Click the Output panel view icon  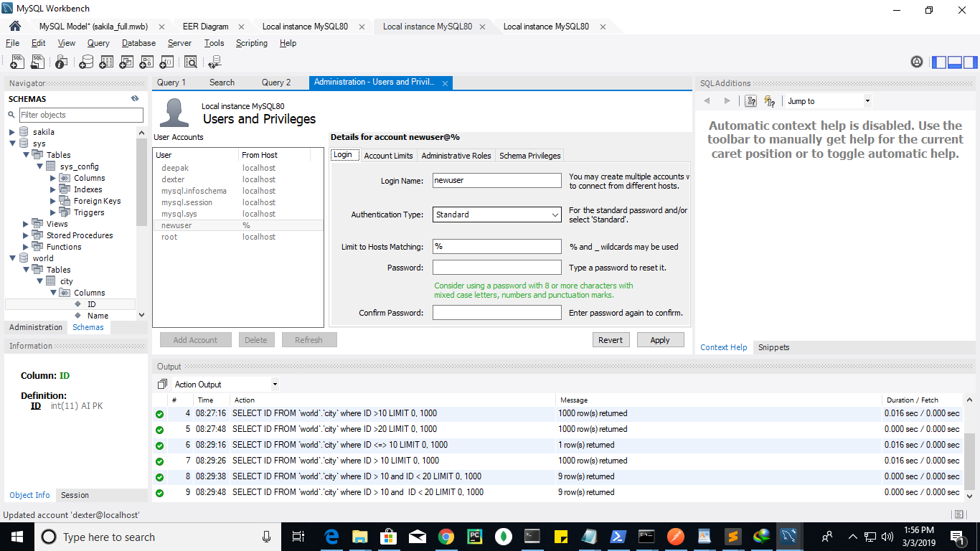[162, 385]
